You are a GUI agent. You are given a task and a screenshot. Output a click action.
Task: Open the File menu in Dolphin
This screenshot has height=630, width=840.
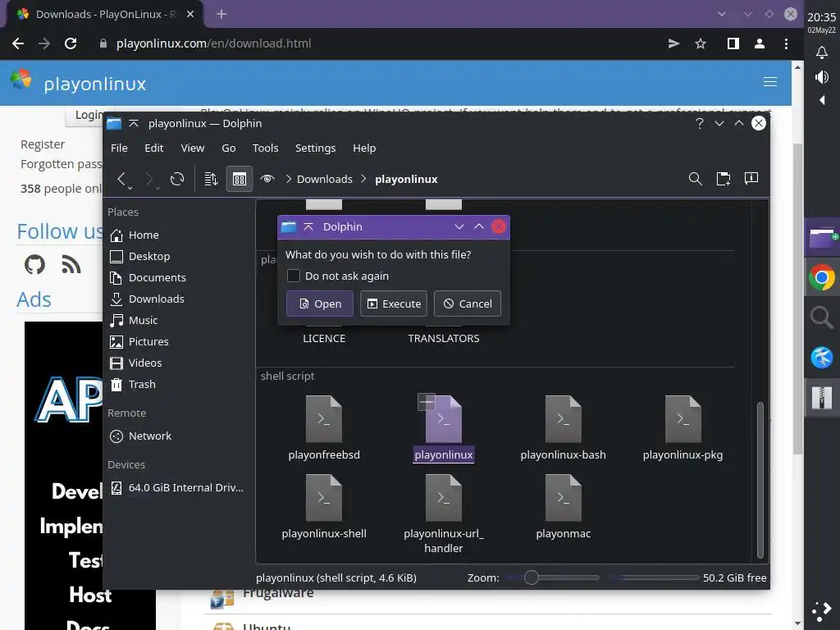[x=119, y=148]
